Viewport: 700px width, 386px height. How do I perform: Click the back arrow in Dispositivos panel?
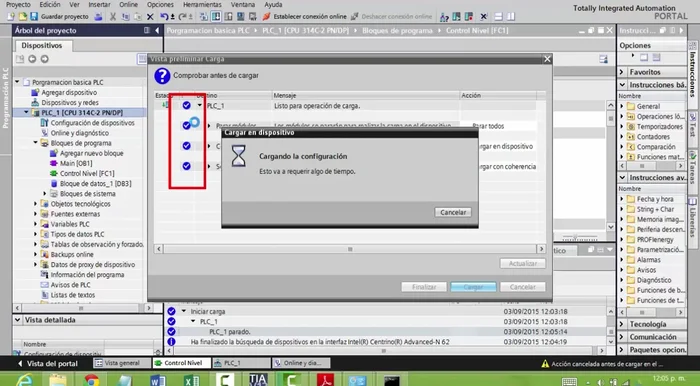[32, 59]
